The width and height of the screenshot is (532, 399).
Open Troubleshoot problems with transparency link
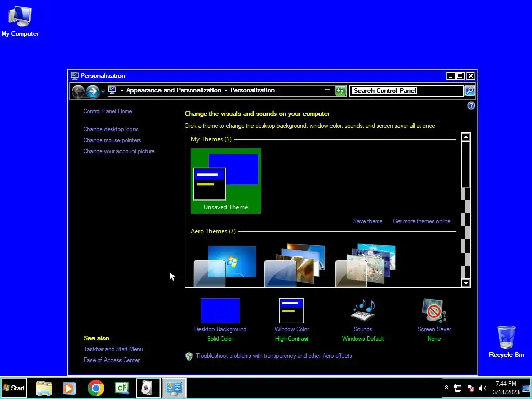pos(274,356)
